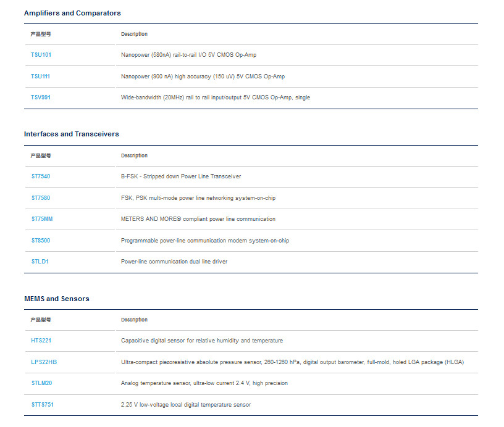Click description '2.25 V low-voltage local digital temperature sensor'

pos(186,405)
